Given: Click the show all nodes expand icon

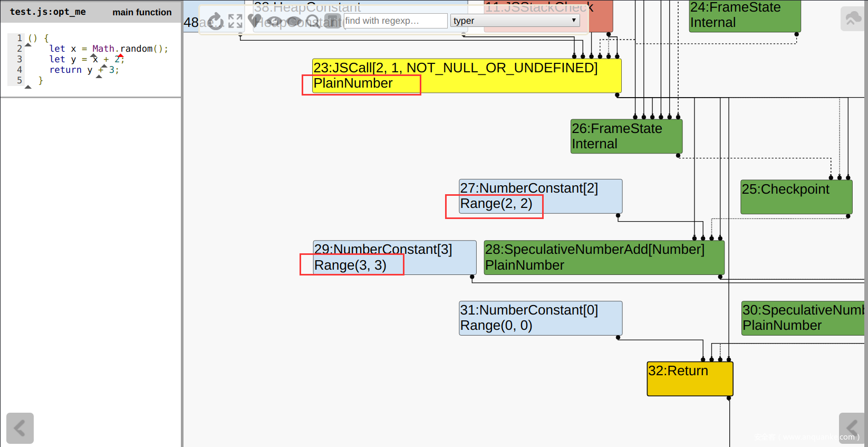Looking at the screenshot, I should [x=235, y=21].
